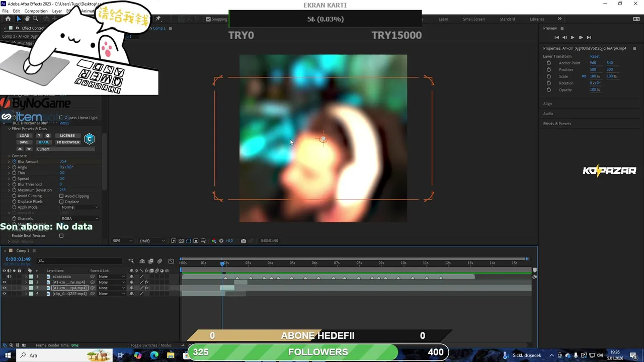Toggle the Angle stopwatch
Image resolution: width=644 pixels, height=362 pixels.
[x=14, y=167]
